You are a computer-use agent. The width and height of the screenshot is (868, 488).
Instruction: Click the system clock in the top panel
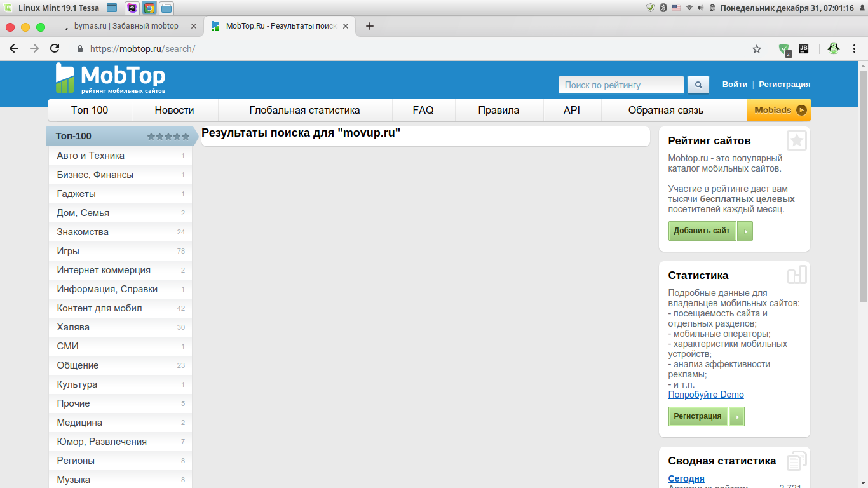(x=786, y=8)
